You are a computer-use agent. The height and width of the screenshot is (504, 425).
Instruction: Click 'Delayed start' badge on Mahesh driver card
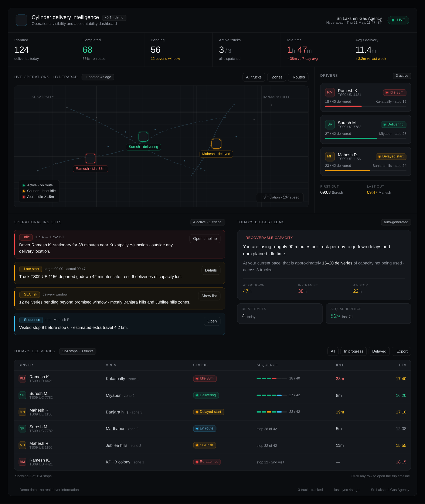coord(391,157)
